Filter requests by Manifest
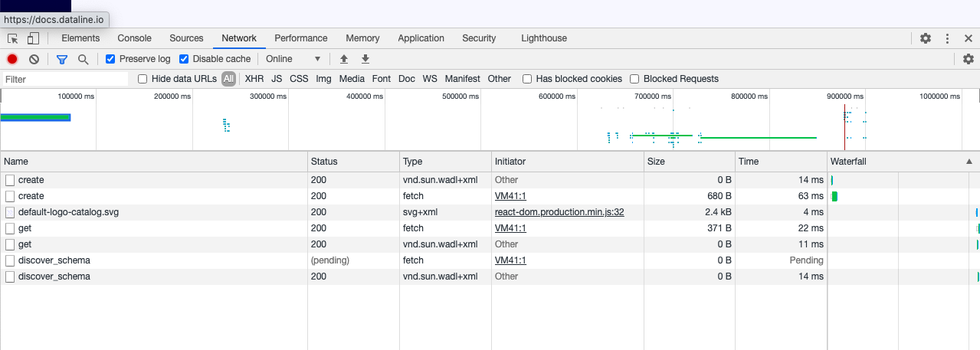Image resolution: width=980 pixels, height=350 pixels. point(462,79)
